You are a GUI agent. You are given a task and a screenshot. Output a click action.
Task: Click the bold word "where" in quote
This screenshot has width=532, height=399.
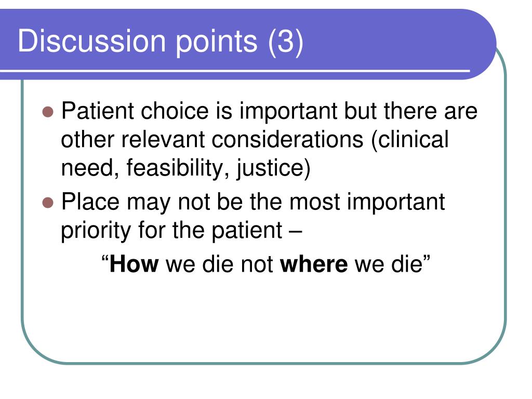coord(314,263)
